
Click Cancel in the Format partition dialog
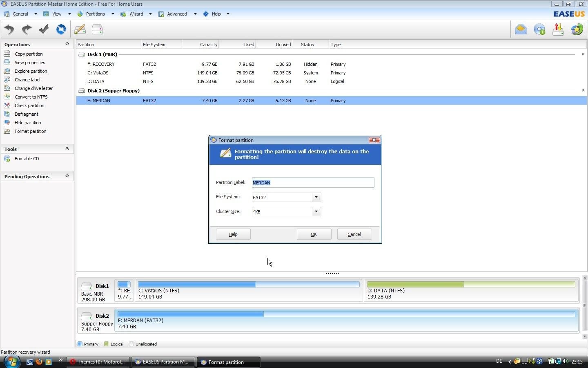point(354,234)
